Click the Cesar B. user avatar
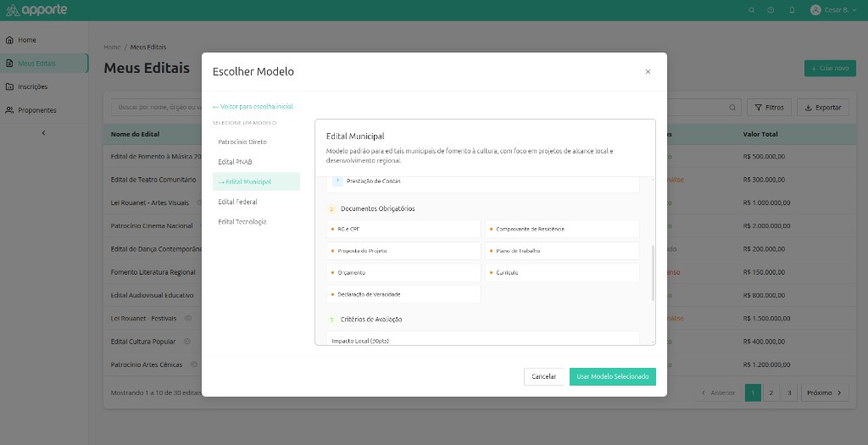The height and width of the screenshot is (445, 868). point(815,10)
